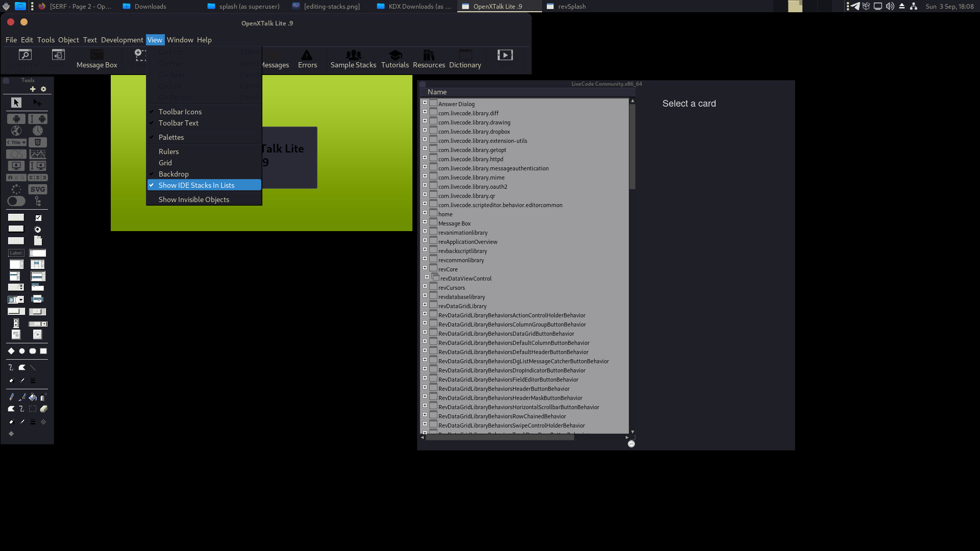
Task: Choose the browser globe widget
Action: pos(16,131)
